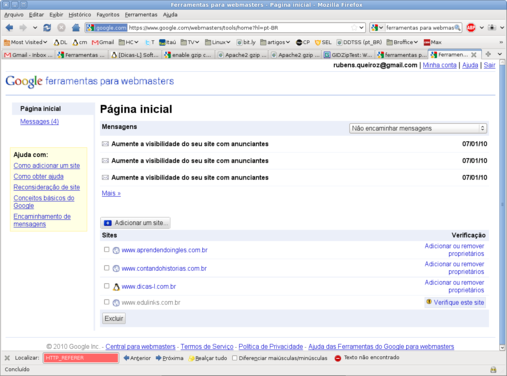The width and height of the screenshot is (507, 376).
Task: List all tabs dropdown arrow
Action: click(x=500, y=54)
